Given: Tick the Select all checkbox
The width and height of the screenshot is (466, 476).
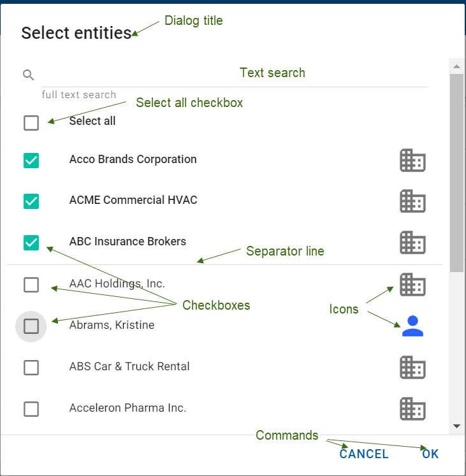Looking at the screenshot, I should (31, 122).
